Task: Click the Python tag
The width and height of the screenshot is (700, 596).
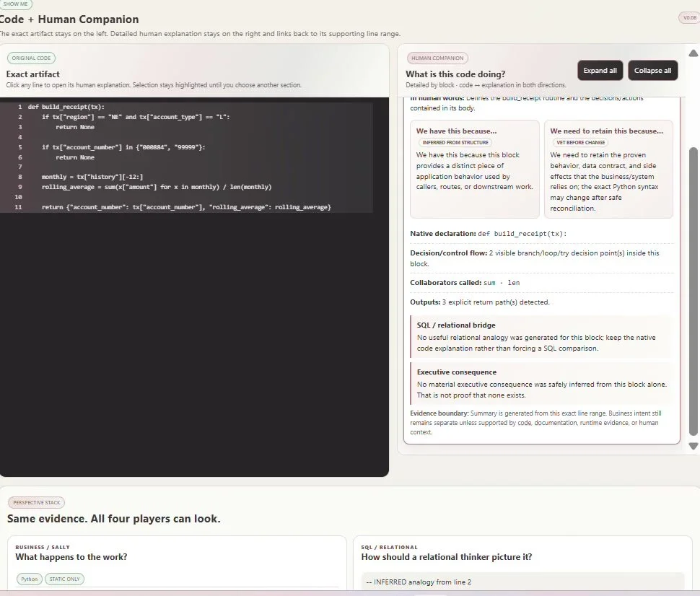Action: coord(30,579)
